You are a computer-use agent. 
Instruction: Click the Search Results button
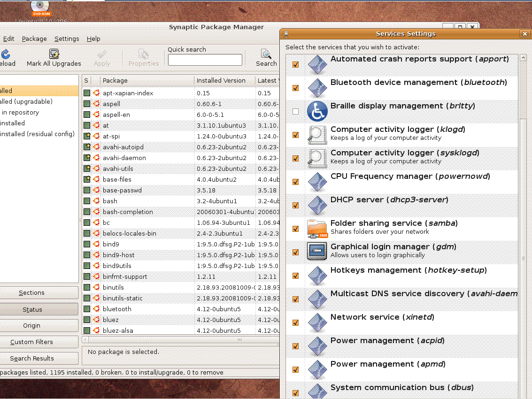pos(39,358)
